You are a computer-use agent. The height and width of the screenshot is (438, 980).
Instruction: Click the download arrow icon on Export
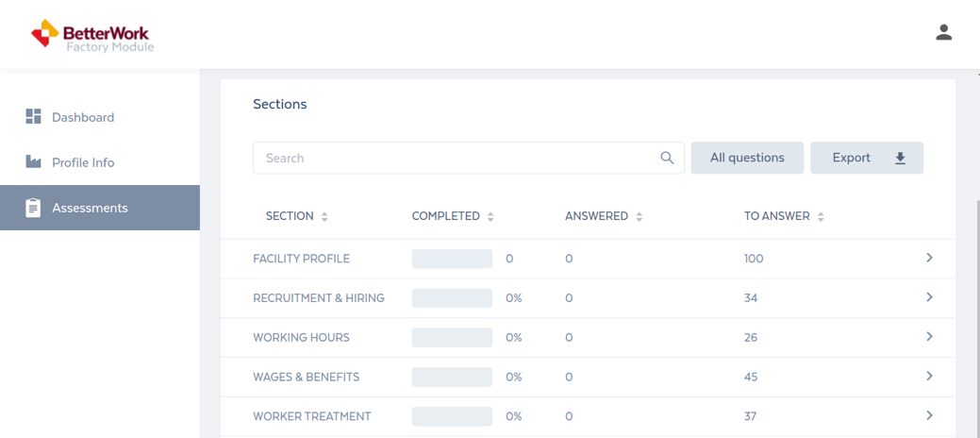coord(900,159)
